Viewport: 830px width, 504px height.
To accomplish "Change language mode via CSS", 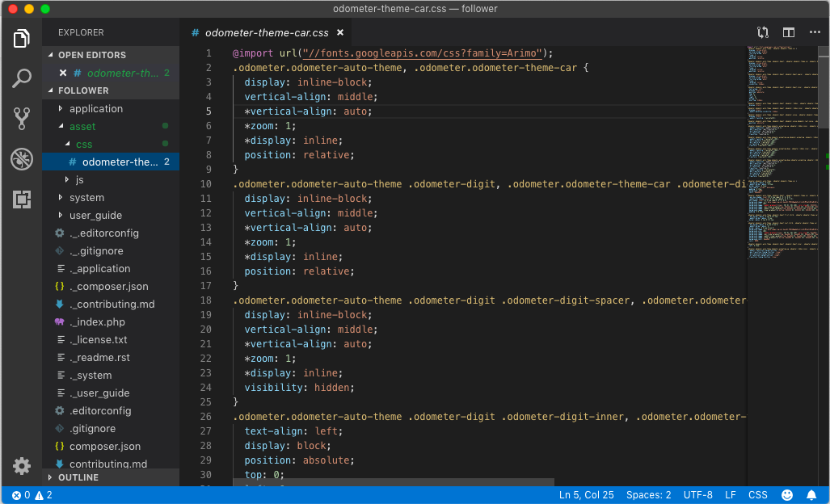I will (x=758, y=495).
